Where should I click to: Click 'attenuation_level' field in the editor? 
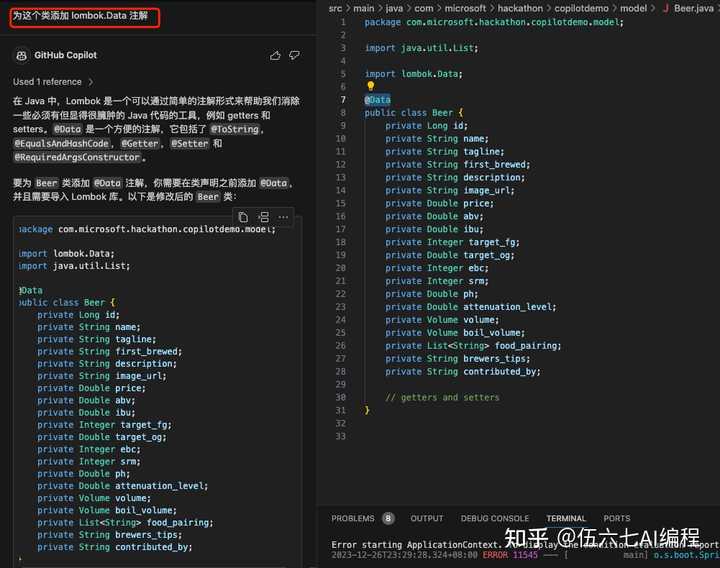coord(509,307)
